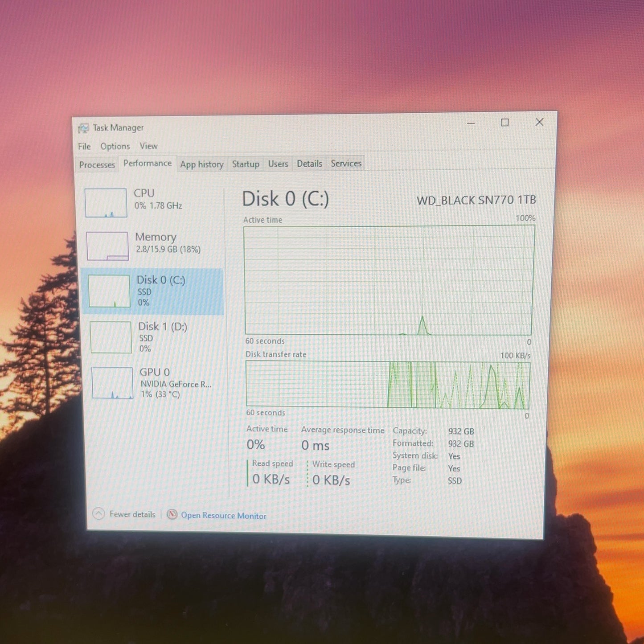Minimize the Task Manager window
The width and height of the screenshot is (644, 644).
point(471,123)
